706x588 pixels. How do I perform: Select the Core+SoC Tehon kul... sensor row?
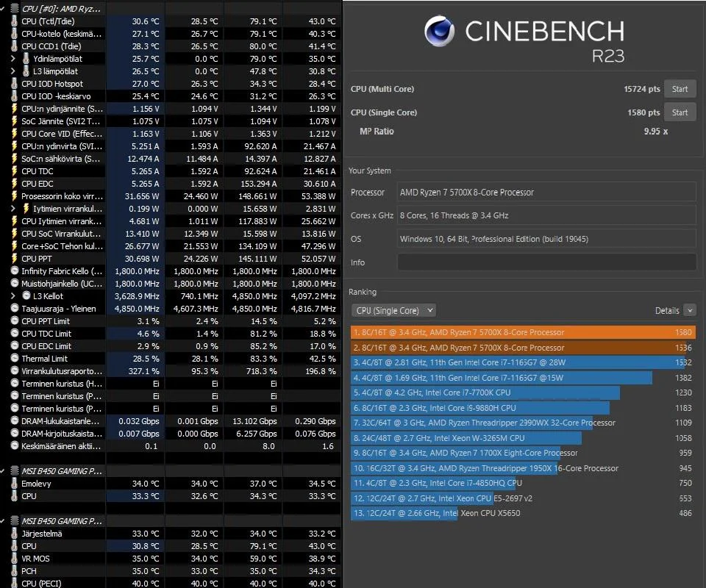tap(170, 246)
